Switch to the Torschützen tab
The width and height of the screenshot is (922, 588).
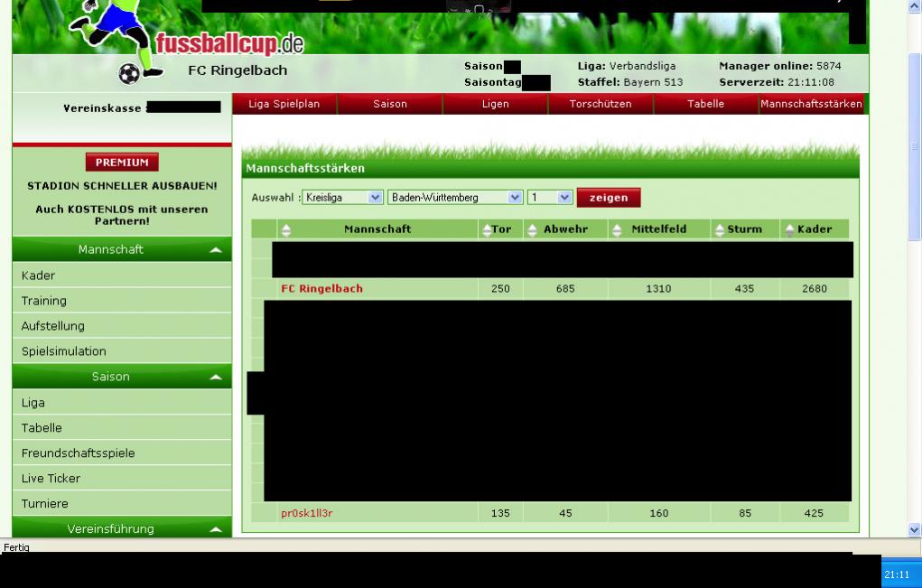point(601,104)
